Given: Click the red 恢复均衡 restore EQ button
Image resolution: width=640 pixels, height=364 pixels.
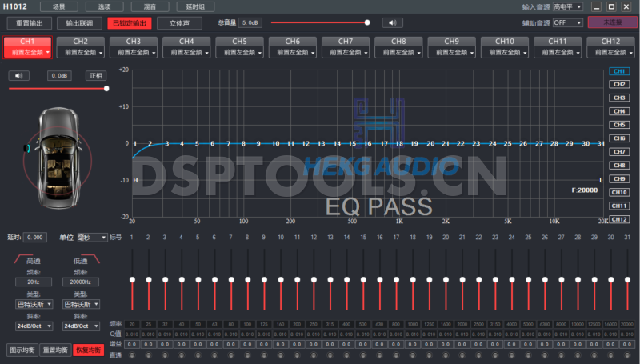Looking at the screenshot, I should point(88,350).
